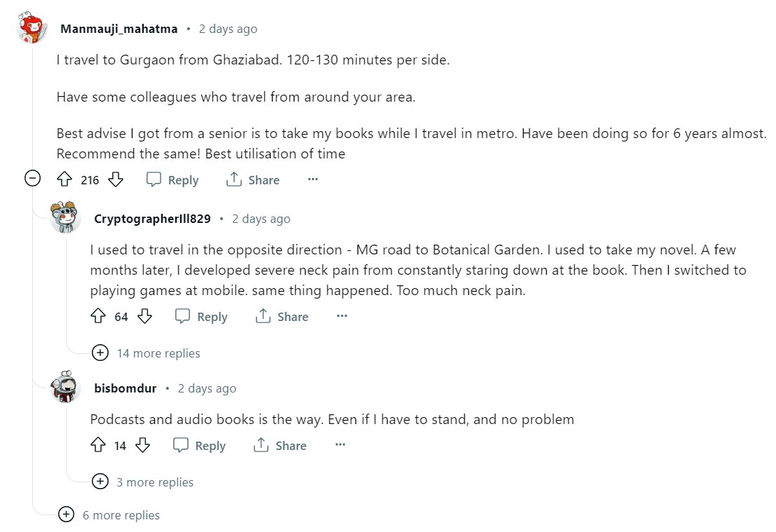Open more options on Manmauji_mahatma's comment
Screen dimensions: 776x532
pyautogui.click(x=313, y=180)
